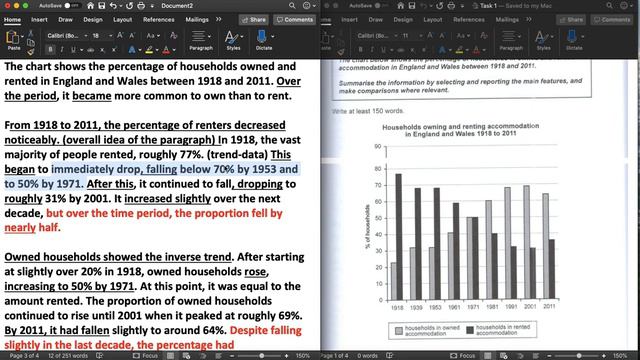Switch to Layout tab in Document2
This screenshot has height=360, width=640.
click(122, 19)
